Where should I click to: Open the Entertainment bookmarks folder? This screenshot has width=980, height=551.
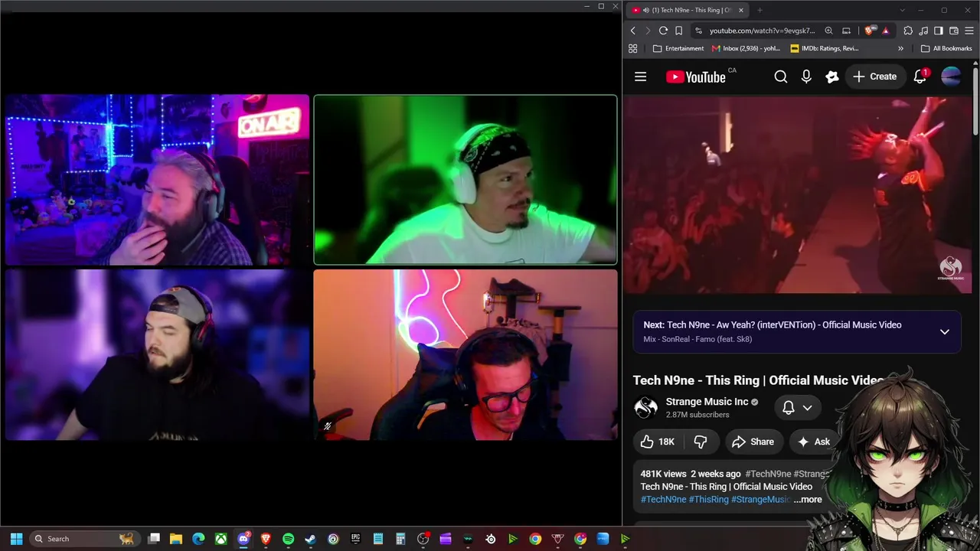point(678,48)
